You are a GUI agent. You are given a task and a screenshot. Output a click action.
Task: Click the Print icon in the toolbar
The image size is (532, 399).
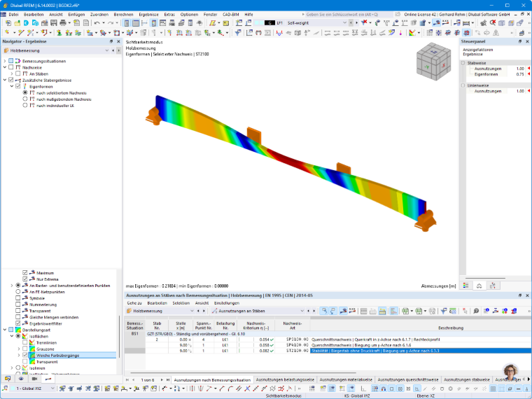pos(63,22)
